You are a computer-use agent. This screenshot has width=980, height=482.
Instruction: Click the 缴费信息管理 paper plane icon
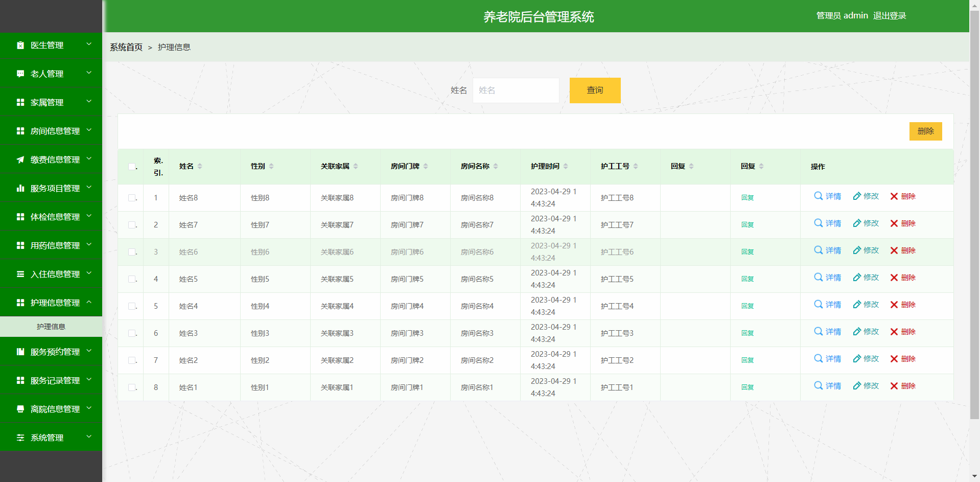20,159
